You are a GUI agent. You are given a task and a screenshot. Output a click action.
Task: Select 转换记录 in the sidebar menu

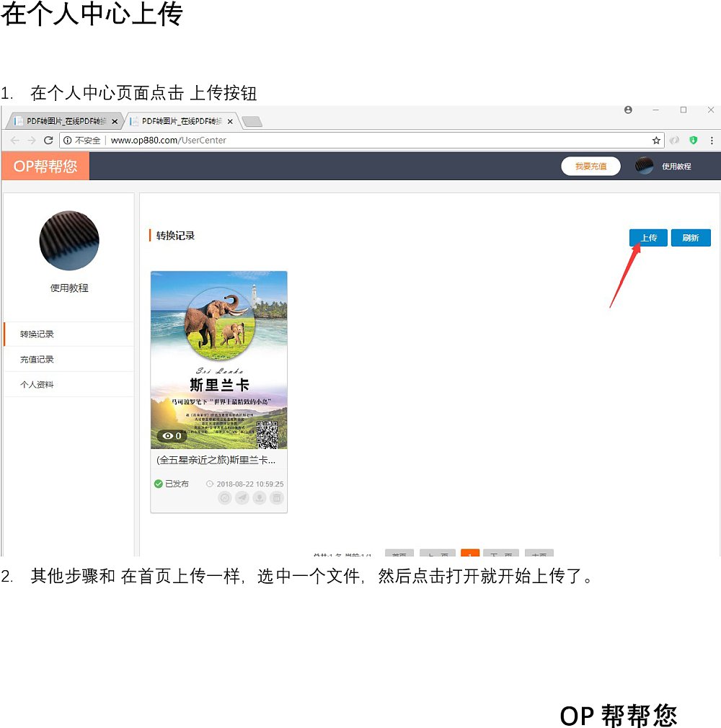(x=68, y=334)
